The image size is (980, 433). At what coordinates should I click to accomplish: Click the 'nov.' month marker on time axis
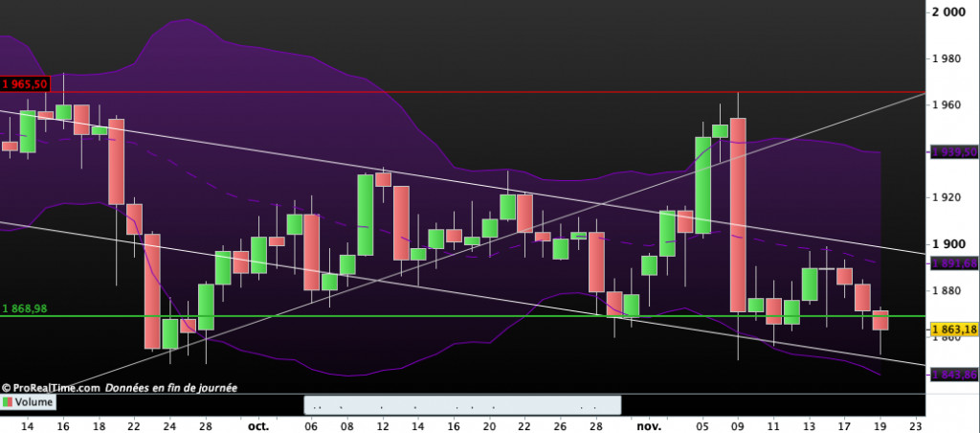650,422
